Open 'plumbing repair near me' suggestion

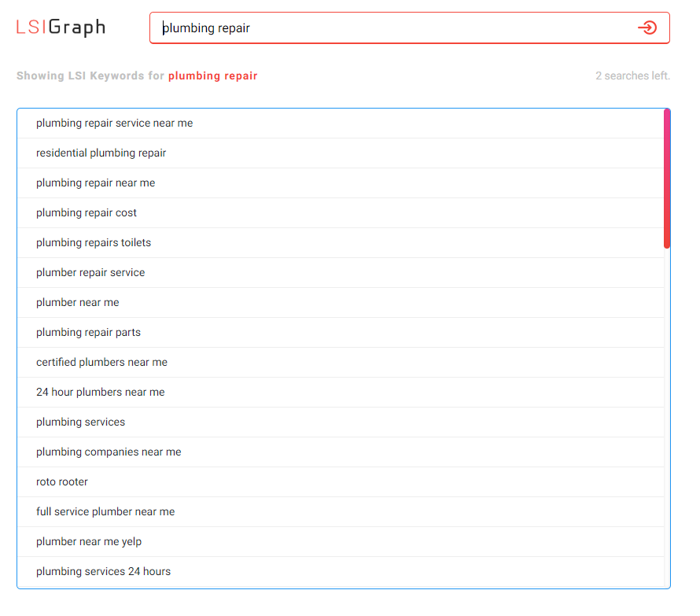tap(95, 183)
